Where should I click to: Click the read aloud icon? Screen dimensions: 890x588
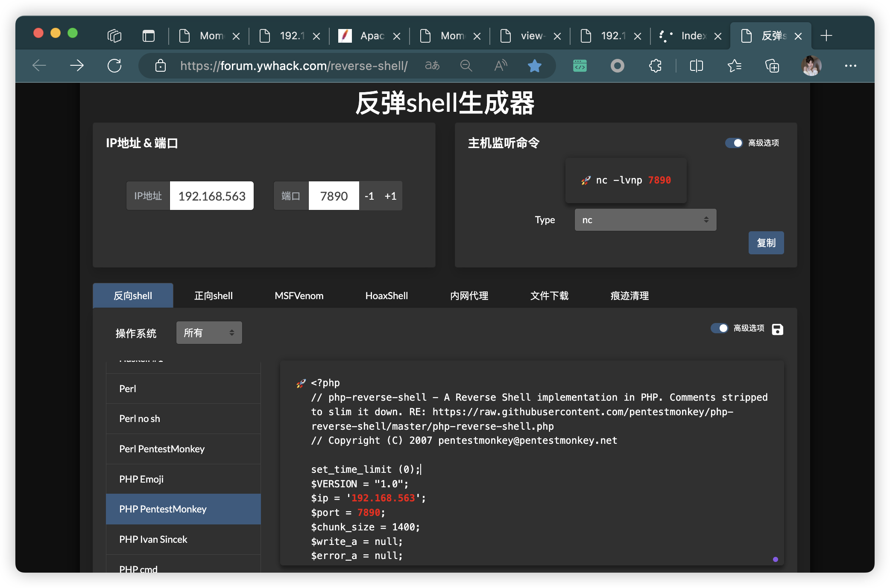click(500, 66)
